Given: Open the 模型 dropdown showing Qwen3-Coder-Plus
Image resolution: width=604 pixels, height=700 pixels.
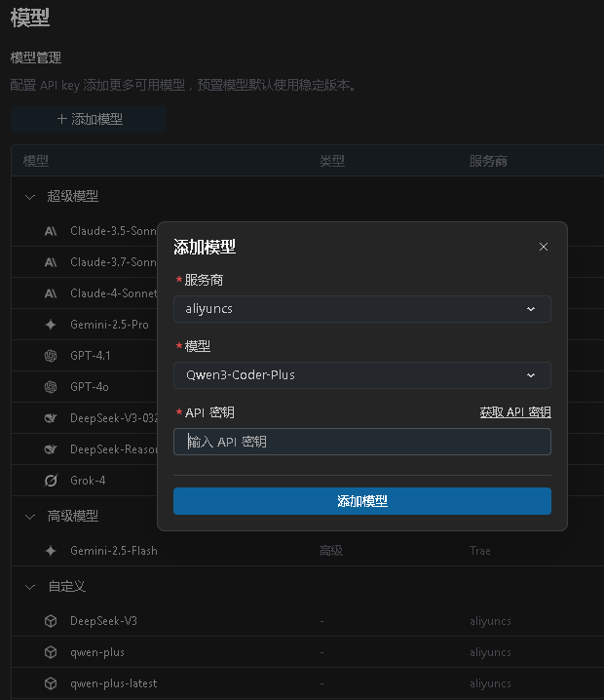Looking at the screenshot, I should click(x=362, y=375).
